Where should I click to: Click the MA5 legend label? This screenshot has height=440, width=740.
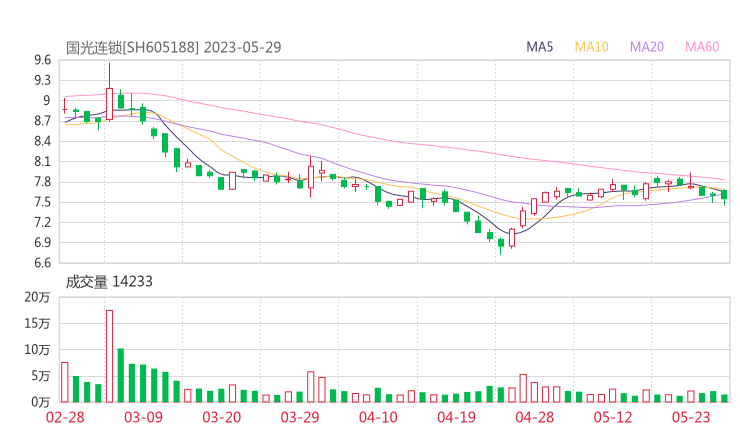click(x=539, y=47)
